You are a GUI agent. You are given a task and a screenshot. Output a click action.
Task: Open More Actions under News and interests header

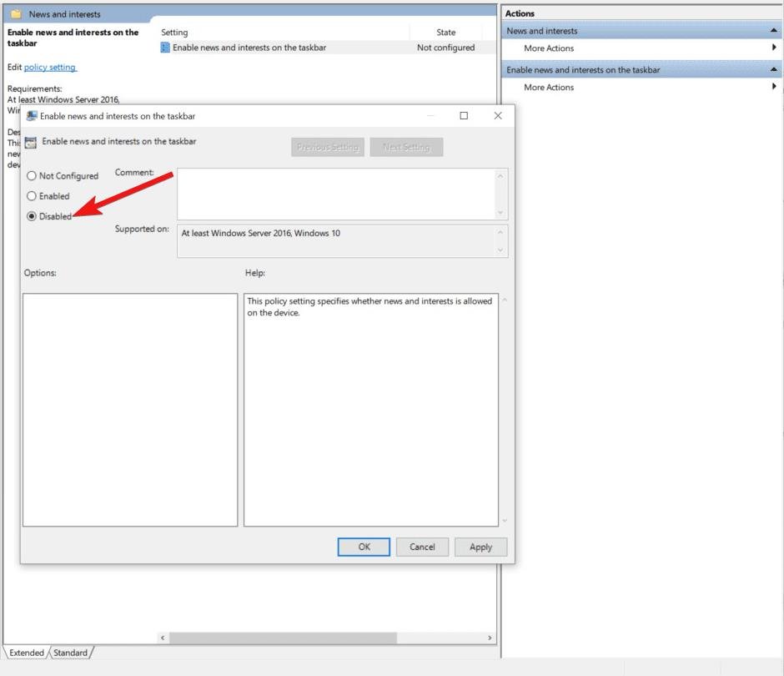[549, 48]
